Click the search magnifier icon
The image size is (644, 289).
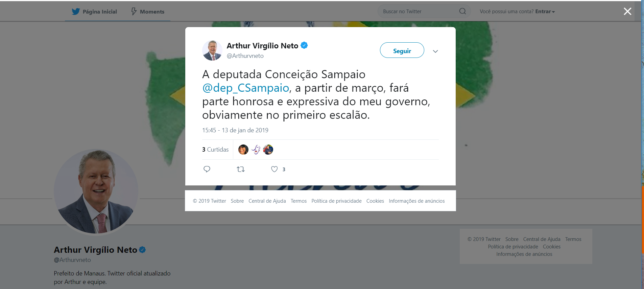click(x=462, y=12)
